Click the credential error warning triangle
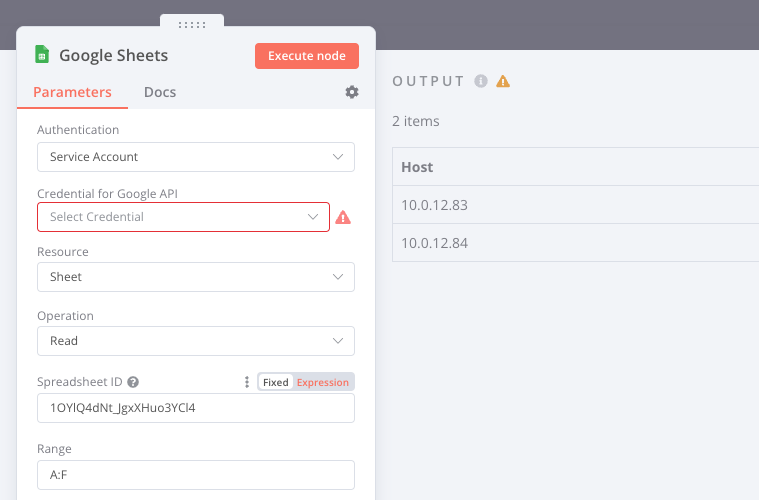Viewport: 759px width, 500px height. click(x=343, y=217)
